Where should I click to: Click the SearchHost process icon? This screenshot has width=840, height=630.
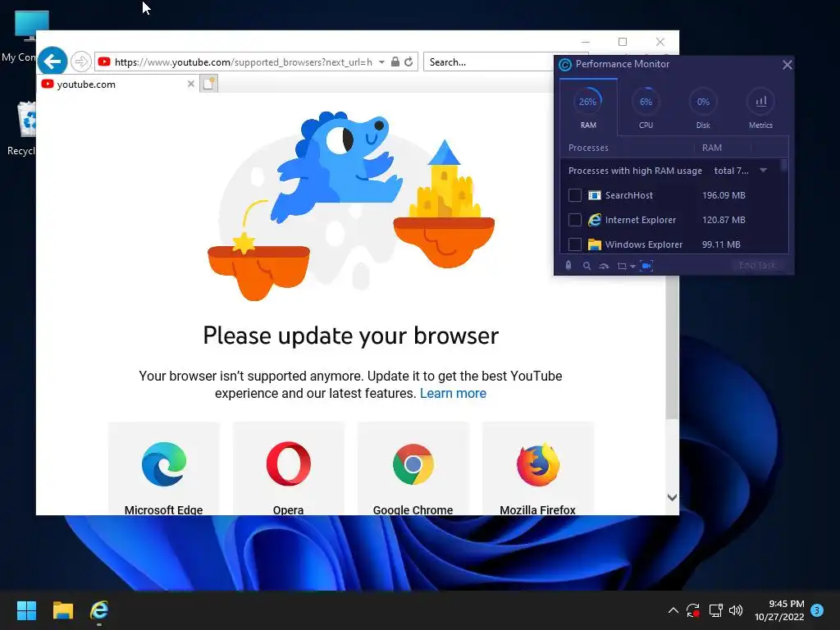[594, 195]
